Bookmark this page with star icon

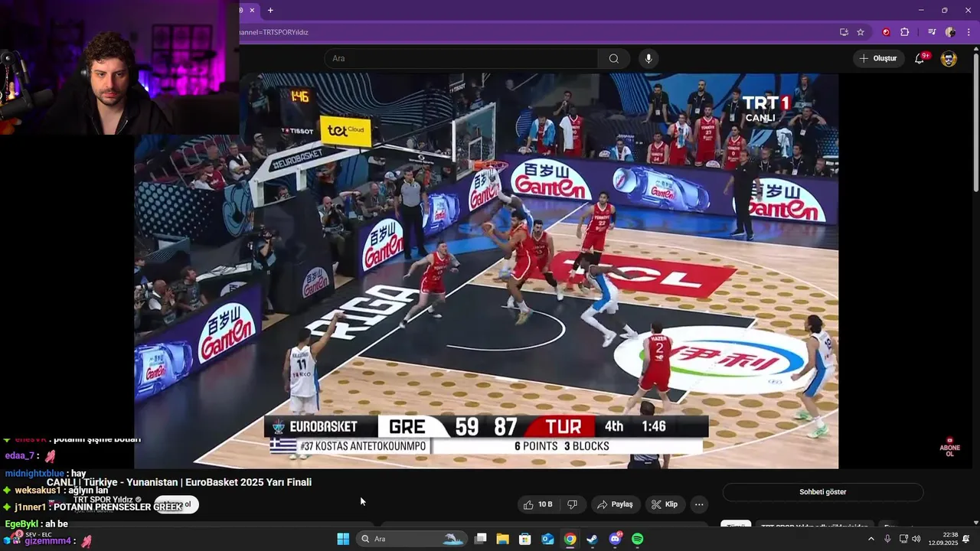pyautogui.click(x=861, y=32)
